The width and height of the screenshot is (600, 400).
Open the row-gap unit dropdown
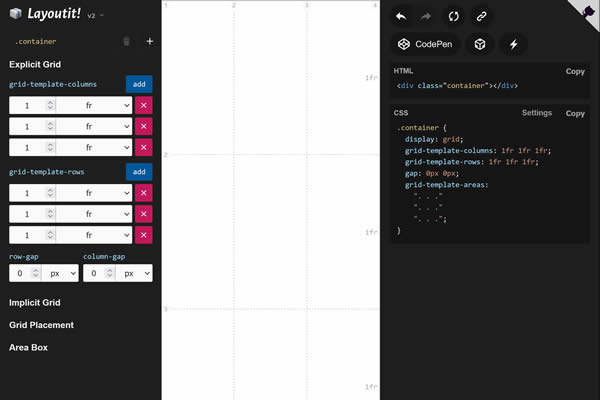click(60, 273)
